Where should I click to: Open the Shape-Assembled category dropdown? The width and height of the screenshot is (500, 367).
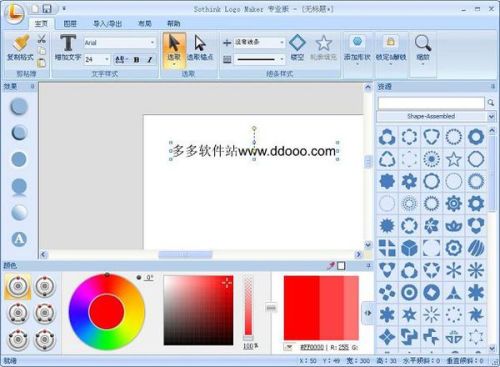click(491, 116)
